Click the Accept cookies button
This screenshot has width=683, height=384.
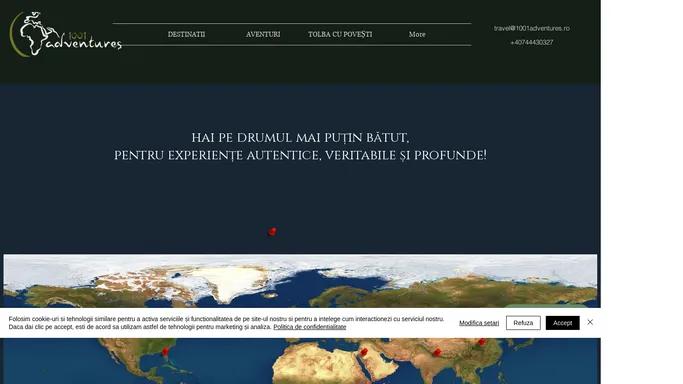click(x=562, y=323)
